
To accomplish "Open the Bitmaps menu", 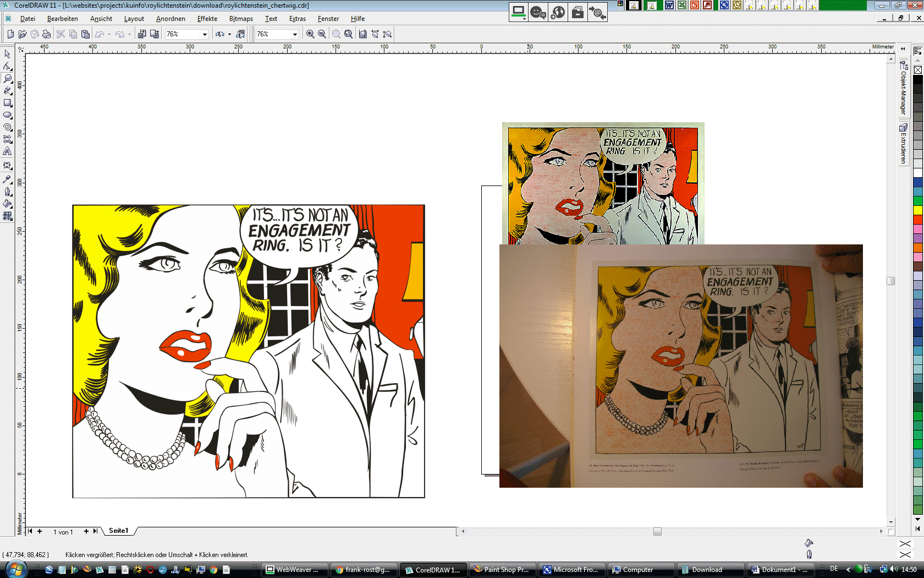I will pyautogui.click(x=241, y=19).
